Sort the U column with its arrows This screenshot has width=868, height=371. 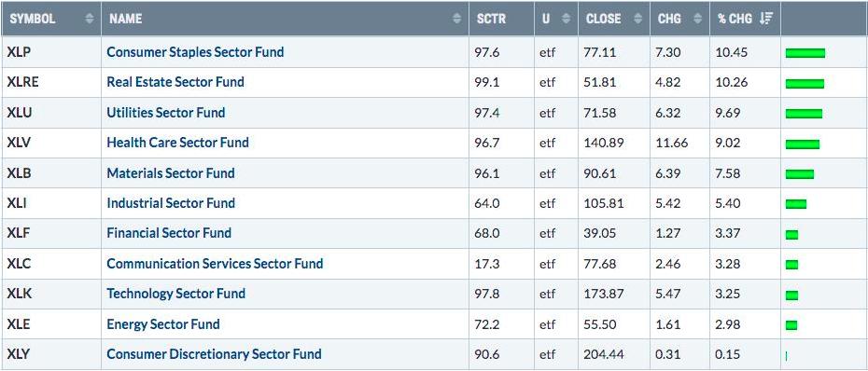pyautogui.click(x=566, y=19)
